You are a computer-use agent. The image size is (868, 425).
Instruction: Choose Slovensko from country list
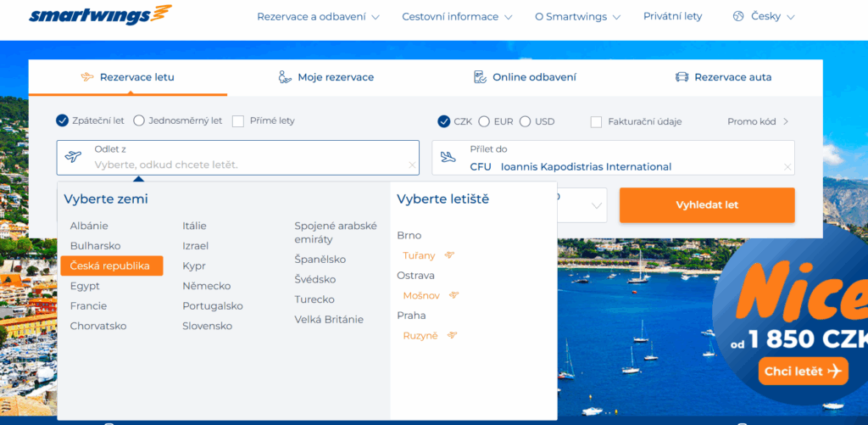click(x=207, y=326)
